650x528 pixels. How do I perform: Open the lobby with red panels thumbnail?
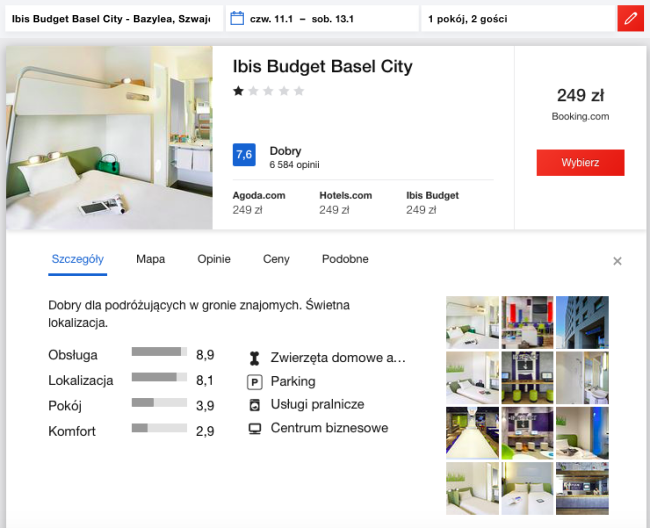tap(527, 322)
